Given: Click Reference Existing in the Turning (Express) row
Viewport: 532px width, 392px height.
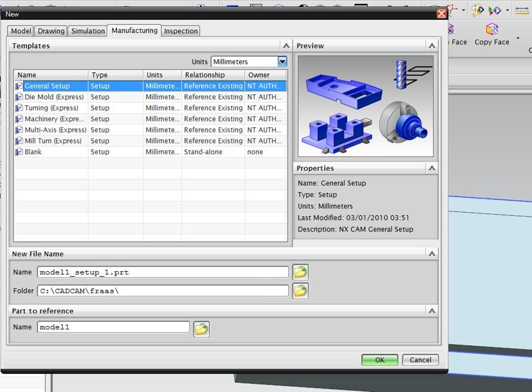Looking at the screenshot, I should [213, 108].
